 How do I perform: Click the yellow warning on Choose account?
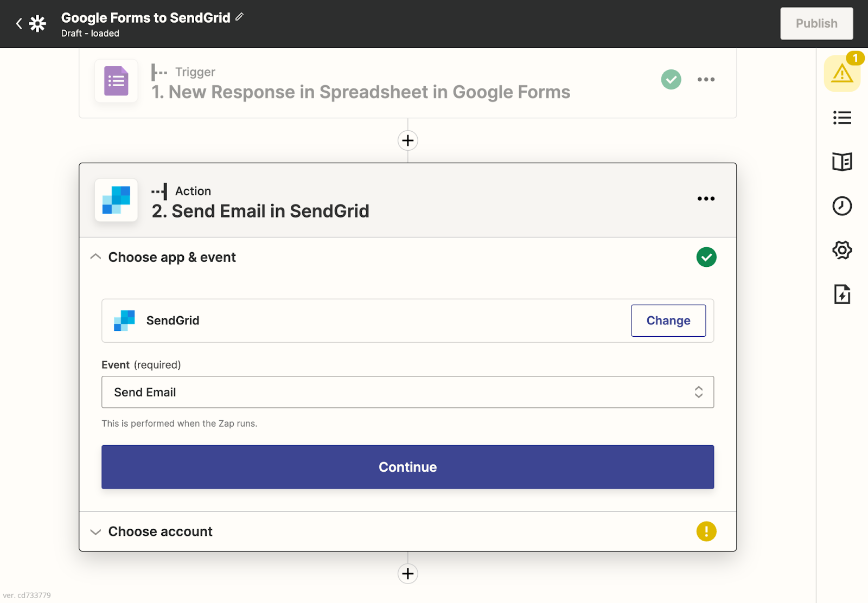(x=706, y=531)
